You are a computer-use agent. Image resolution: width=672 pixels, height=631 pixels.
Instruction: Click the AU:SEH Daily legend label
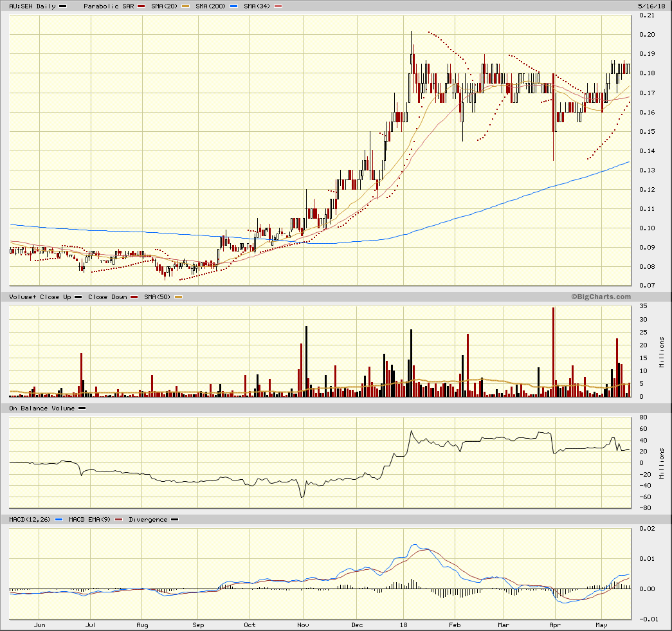coord(32,6)
